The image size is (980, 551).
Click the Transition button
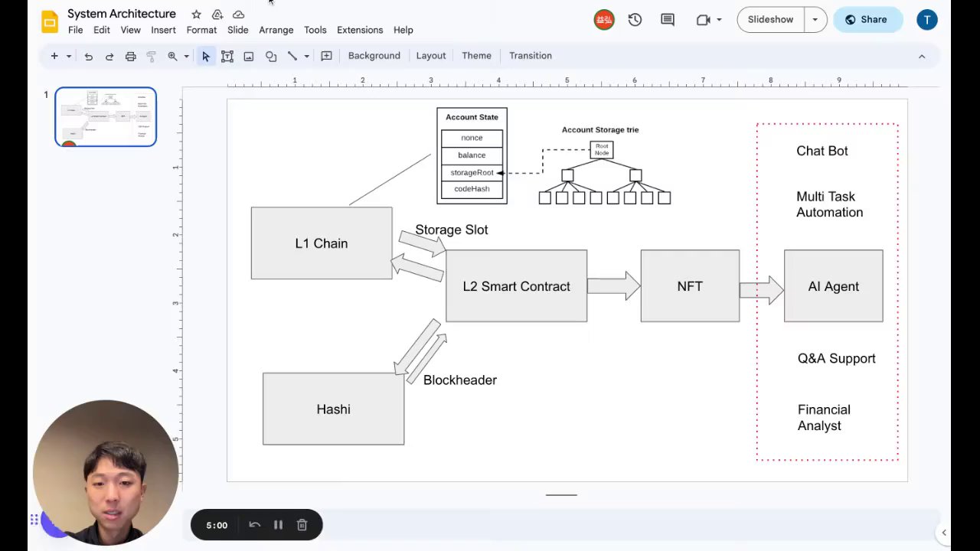point(531,56)
